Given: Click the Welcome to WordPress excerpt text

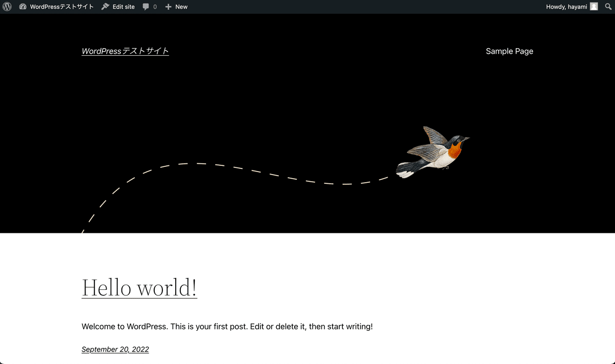Looking at the screenshot, I should (x=227, y=327).
